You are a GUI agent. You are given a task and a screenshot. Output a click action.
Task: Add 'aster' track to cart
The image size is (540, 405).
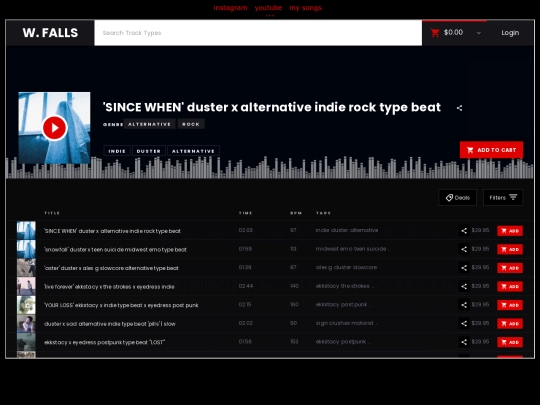510,268
